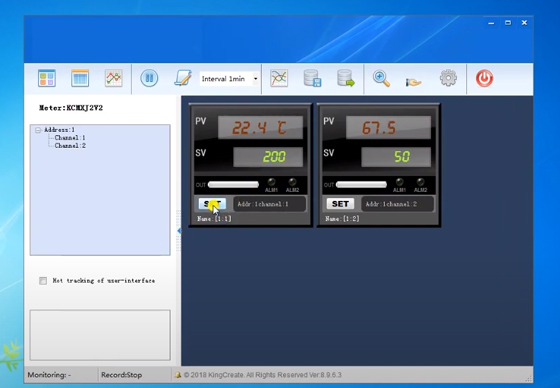The height and width of the screenshot is (388, 560).
Task: Open the history curve chart icon
Action: click(279, 78)
